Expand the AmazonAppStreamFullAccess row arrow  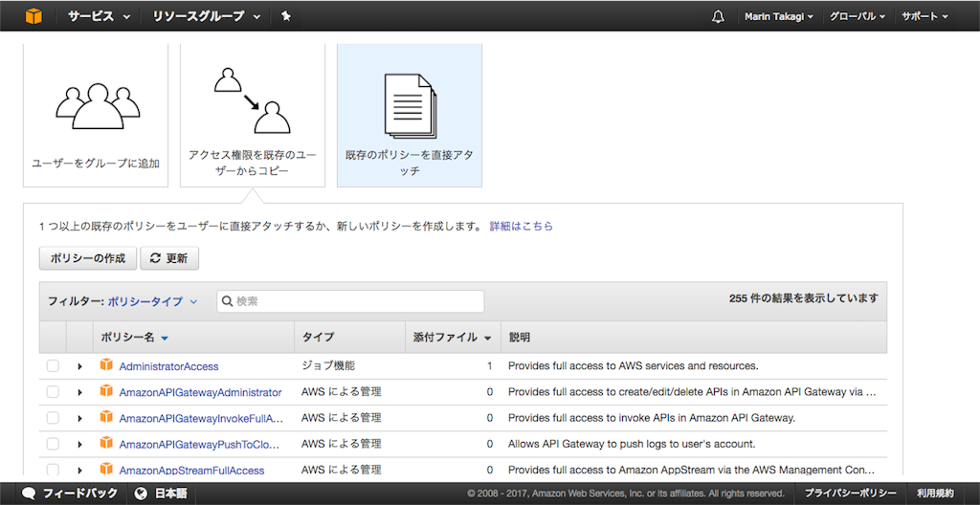click(79, 470)
